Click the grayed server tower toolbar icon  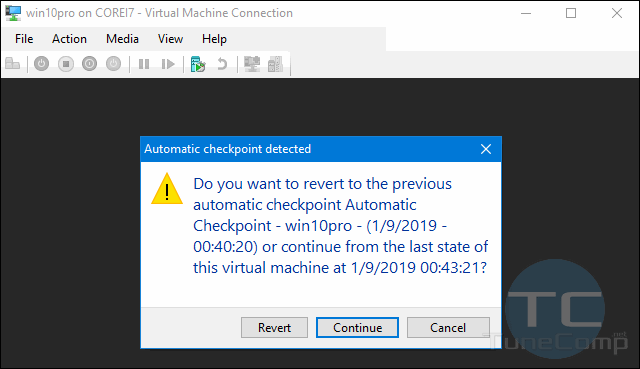click(x=276, y=64)
